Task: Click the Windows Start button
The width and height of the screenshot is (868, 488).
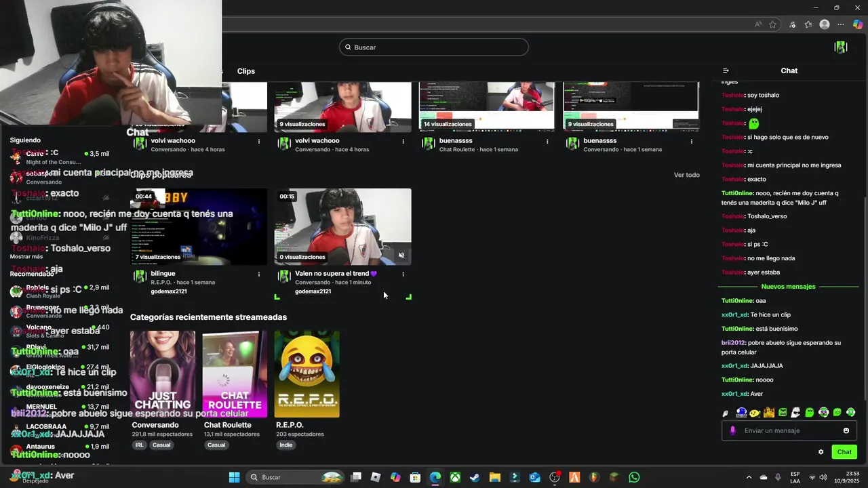Action: tap(234, 477)
